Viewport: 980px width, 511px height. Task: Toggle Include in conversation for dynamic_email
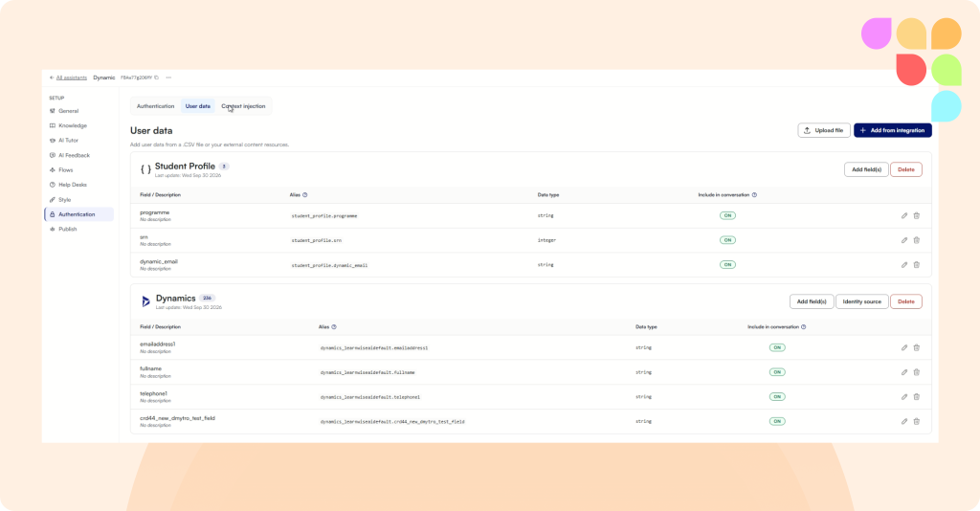click(x=727, y=265)
